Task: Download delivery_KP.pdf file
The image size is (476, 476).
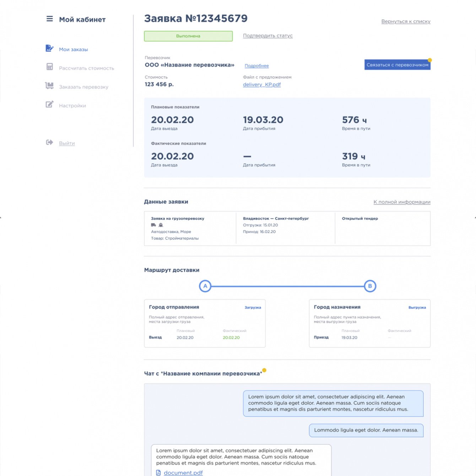Action: (262, 85)
